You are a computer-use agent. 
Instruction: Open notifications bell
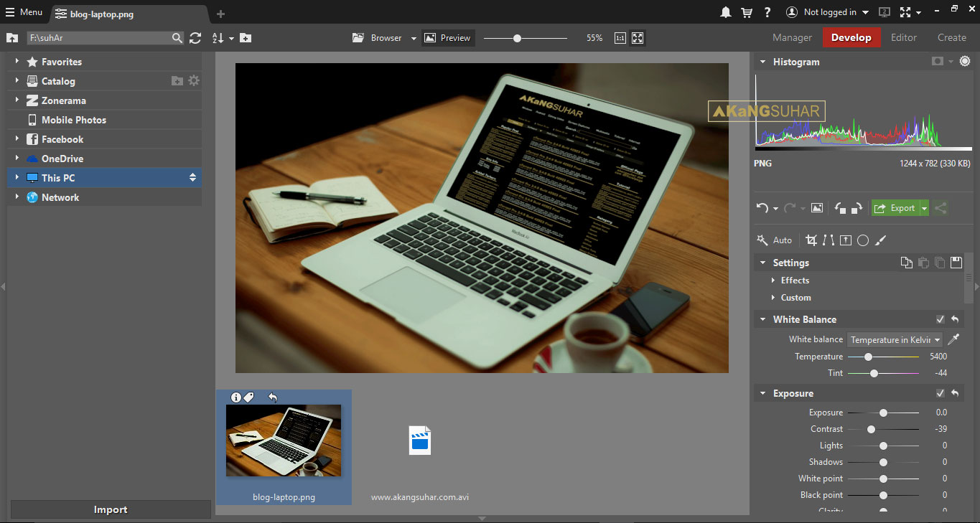click(726, 12)
